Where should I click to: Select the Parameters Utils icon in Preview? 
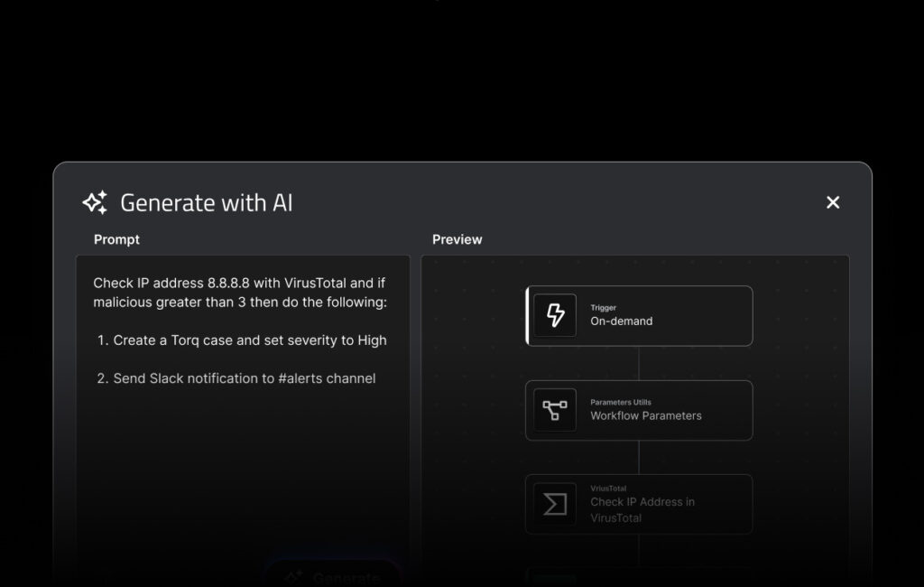[554, 410]
